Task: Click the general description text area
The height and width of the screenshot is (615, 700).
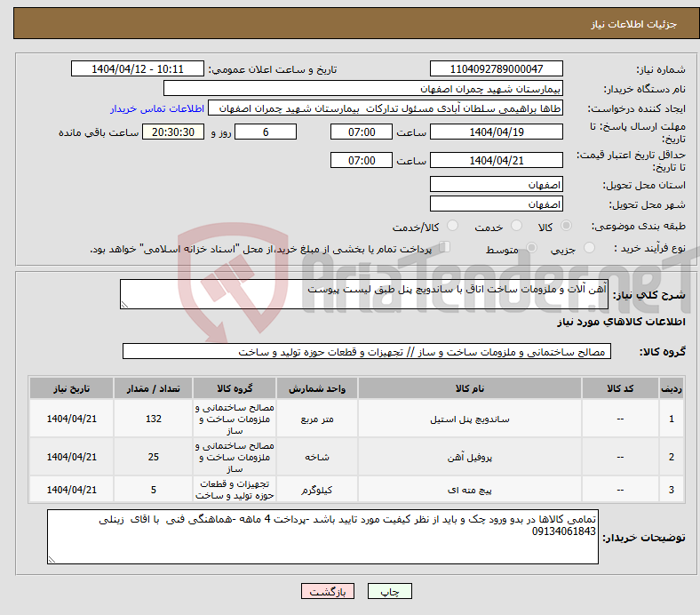Action: click(364, 294)
